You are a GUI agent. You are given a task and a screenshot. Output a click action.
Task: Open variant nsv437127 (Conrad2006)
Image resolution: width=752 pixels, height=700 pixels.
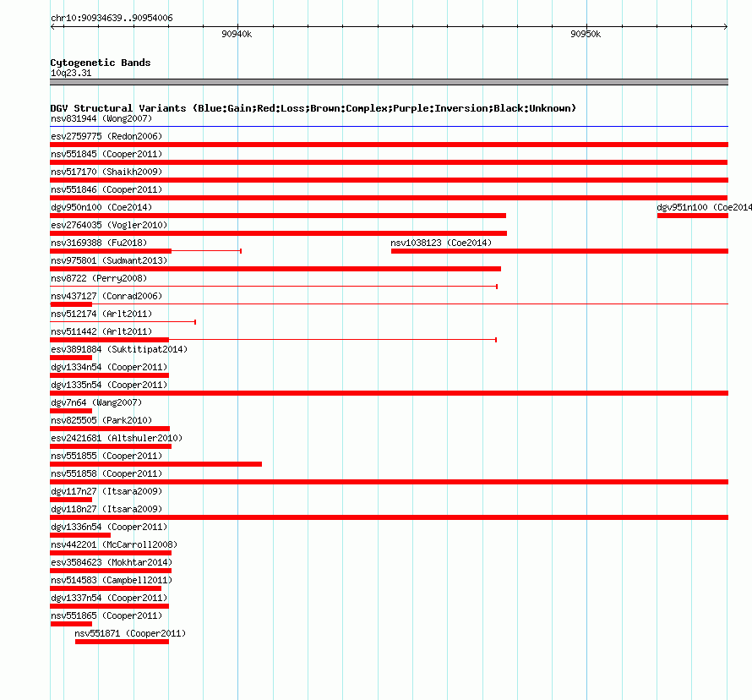coord(106,296)
